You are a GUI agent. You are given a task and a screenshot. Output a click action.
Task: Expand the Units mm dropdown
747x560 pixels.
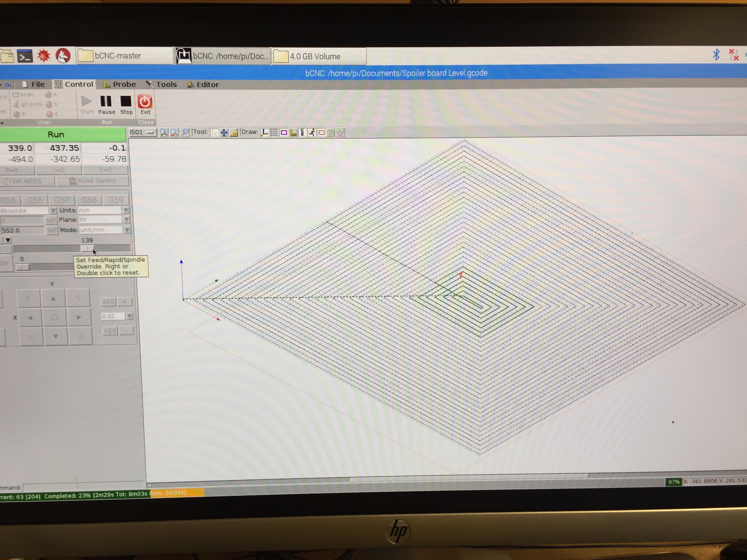126,210
